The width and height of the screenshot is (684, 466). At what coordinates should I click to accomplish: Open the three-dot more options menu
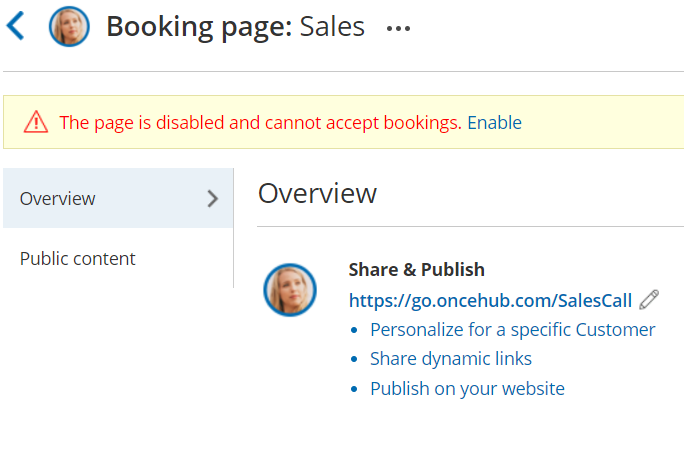click(398, 29)
